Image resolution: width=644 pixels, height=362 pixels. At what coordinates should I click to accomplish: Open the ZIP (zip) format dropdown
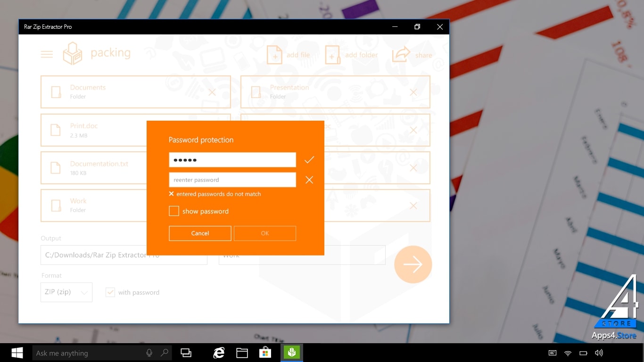click(x=66, y=292)
